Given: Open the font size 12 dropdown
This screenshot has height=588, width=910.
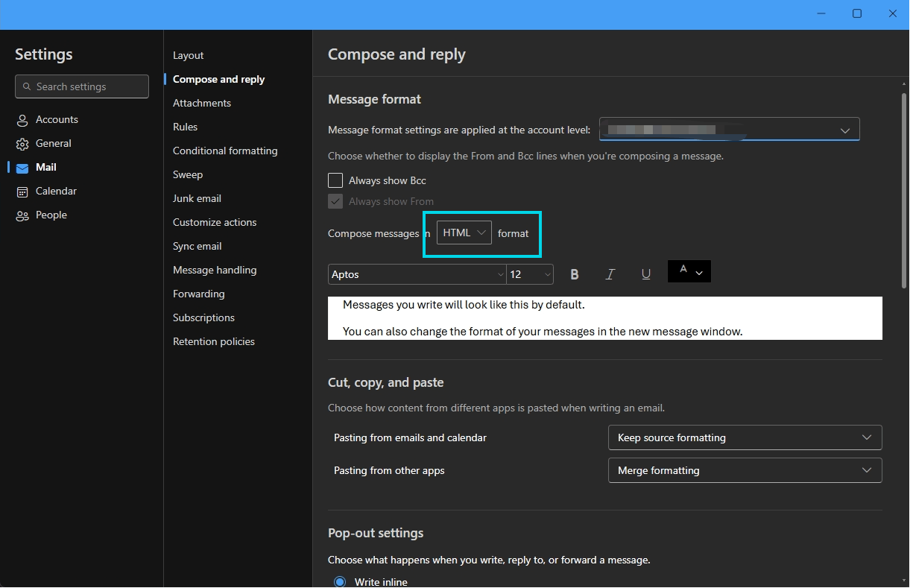Looking at the screenshot, I should (530, 274).
